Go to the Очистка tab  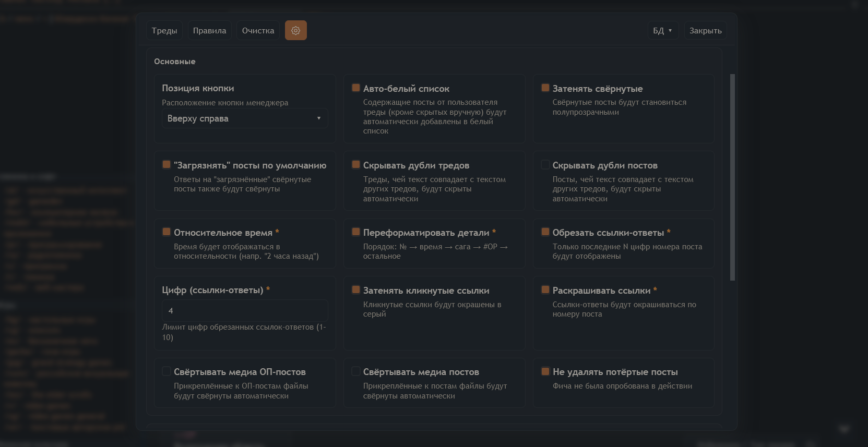tap(258, 31)
